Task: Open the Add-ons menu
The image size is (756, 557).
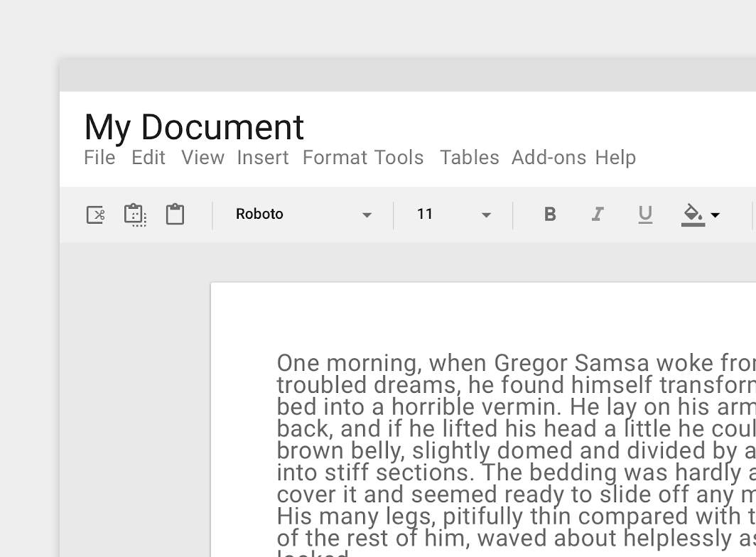Action: 549,158
